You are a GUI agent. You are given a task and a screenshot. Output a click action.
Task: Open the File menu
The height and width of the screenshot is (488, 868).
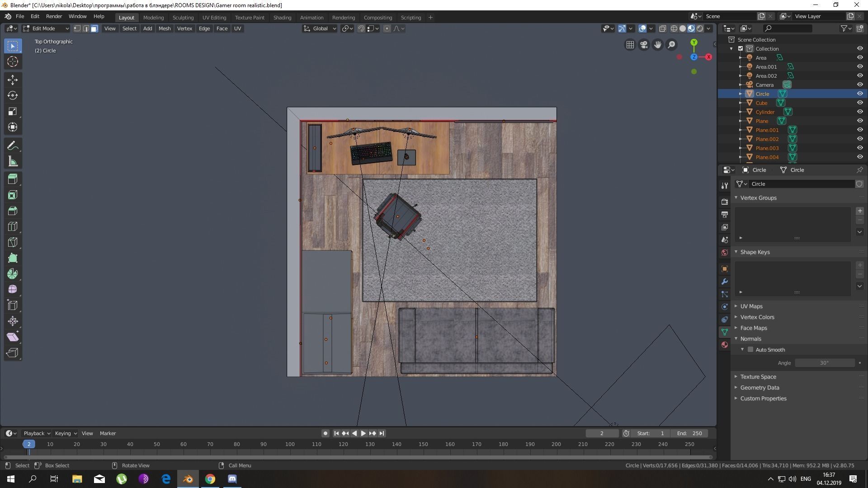[x=20, y=16]
